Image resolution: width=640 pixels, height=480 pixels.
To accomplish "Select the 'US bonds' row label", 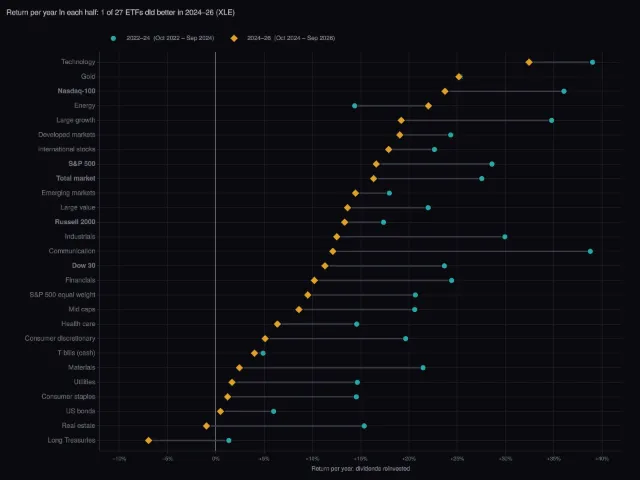I will 80,411.
